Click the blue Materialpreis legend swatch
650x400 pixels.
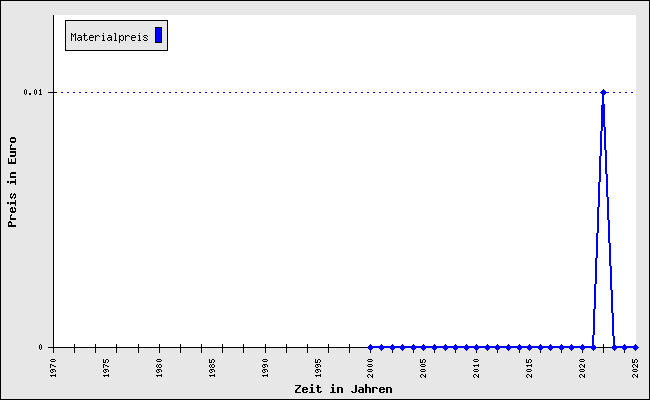click(x=158, y=36)
